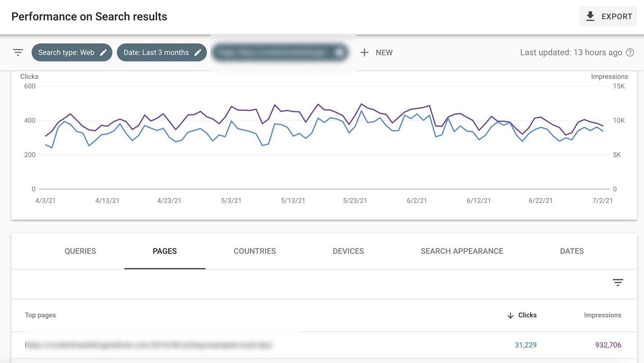Select the COUNTRIES tab

pyautogui.click(x=255, y=251)
